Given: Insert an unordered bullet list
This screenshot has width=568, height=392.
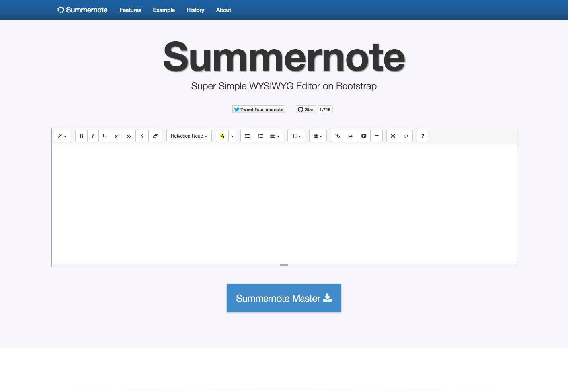Looking at the screenshot, I should [247, 136].
